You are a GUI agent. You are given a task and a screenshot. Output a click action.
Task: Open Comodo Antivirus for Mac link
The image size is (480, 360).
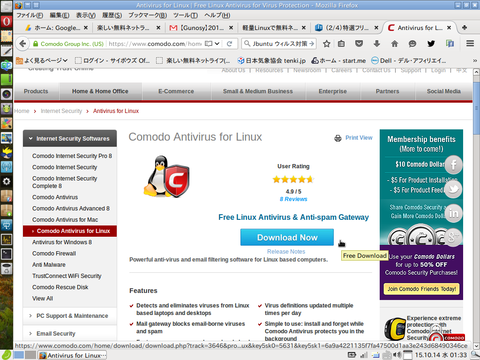(x=65, y=220)
